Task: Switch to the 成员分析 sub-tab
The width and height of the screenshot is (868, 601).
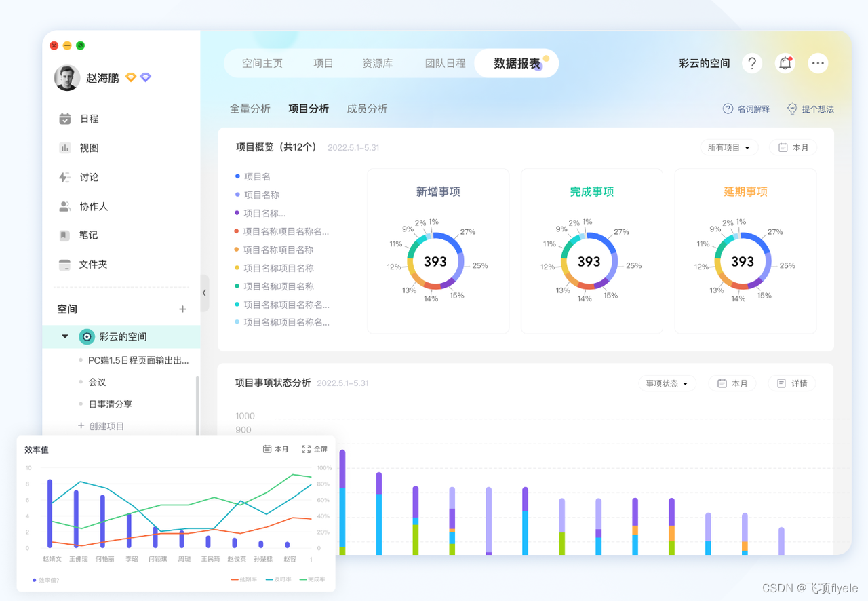Action: (367, 109)
